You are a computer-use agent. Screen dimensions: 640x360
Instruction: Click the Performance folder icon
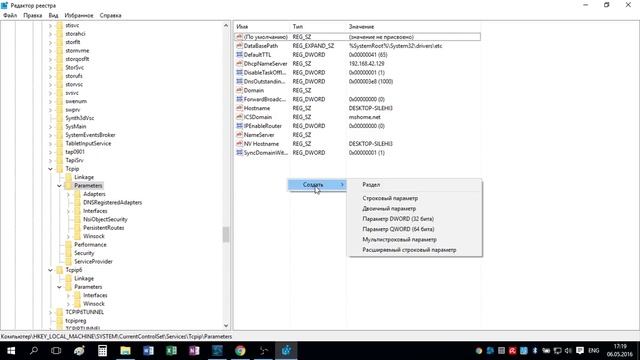coord(68,244)
